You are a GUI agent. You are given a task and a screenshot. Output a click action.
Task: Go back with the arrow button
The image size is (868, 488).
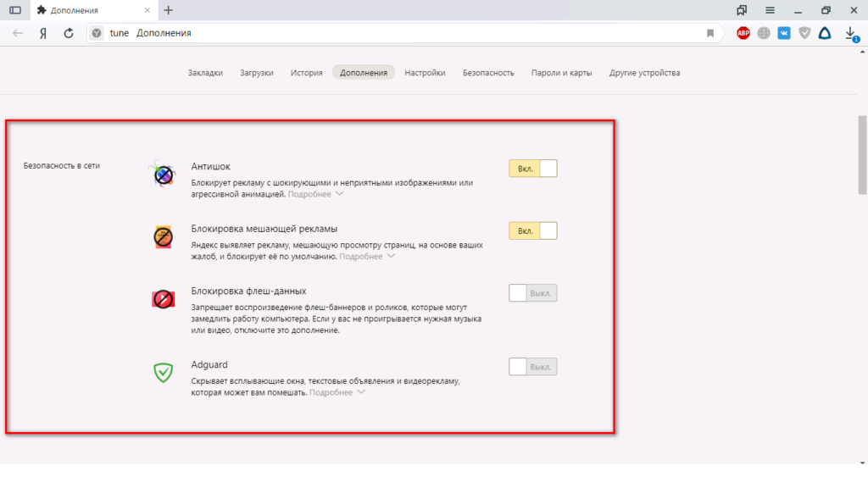[x=18, y=33]
